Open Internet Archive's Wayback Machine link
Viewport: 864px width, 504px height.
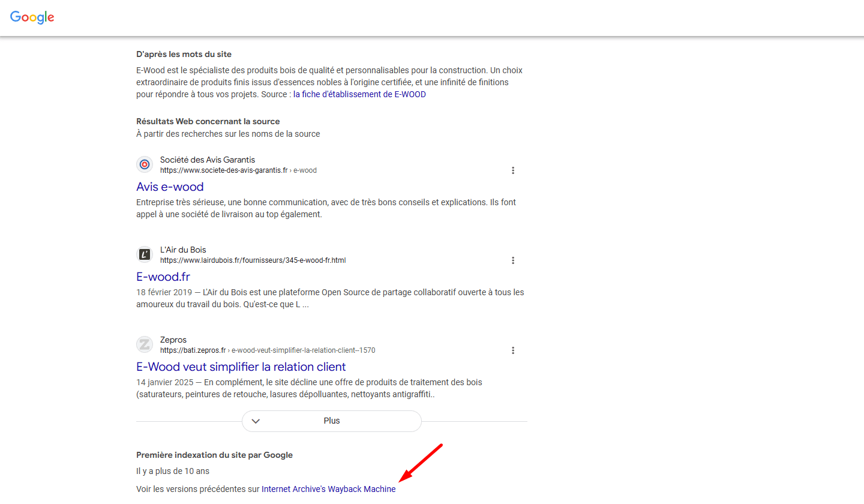(329, 489)
